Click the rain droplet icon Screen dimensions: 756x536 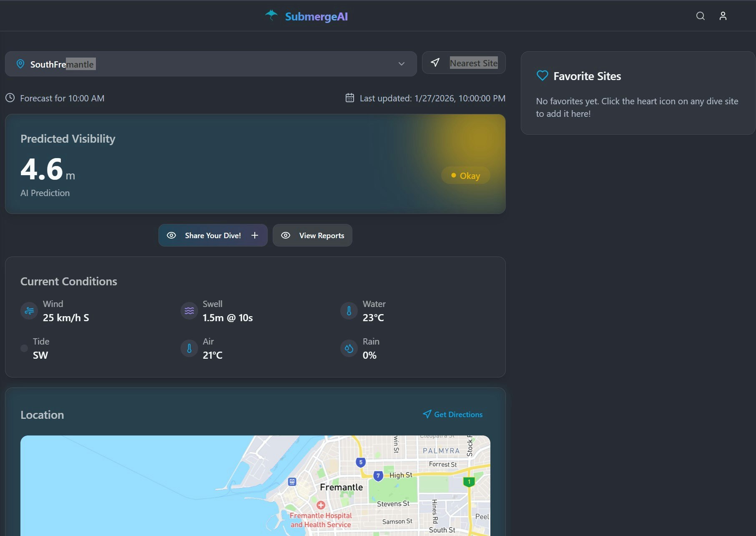[349, 348]
